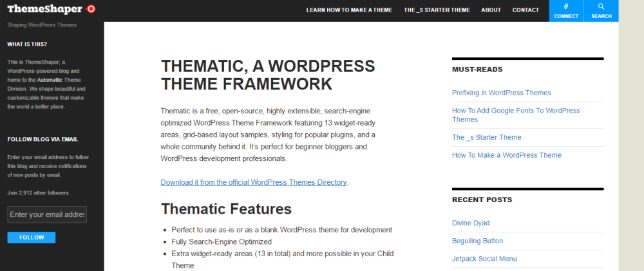
Task: Click the Thematic Features heading
Action: click(226, 209)
